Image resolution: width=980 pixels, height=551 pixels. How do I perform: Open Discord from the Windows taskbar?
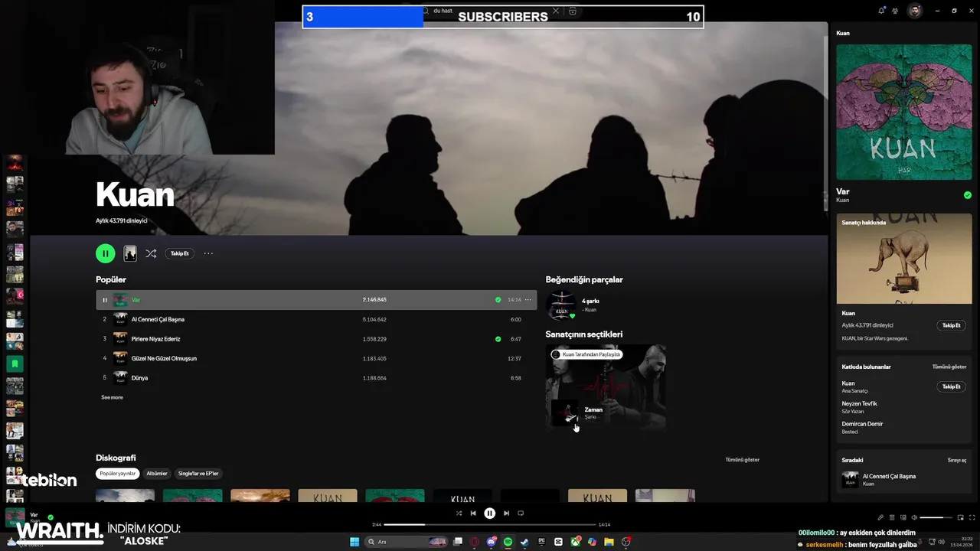point(491,542)
